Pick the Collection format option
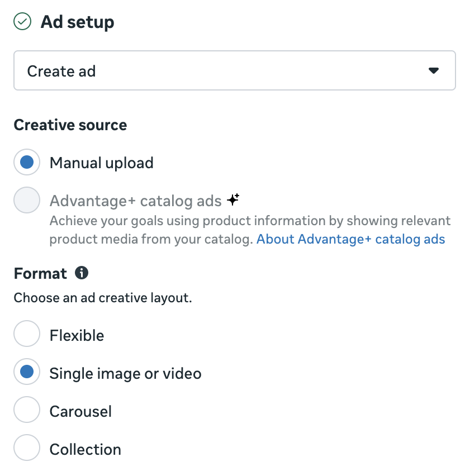Viewport: 465px width, 476px height. coord(26,449)
